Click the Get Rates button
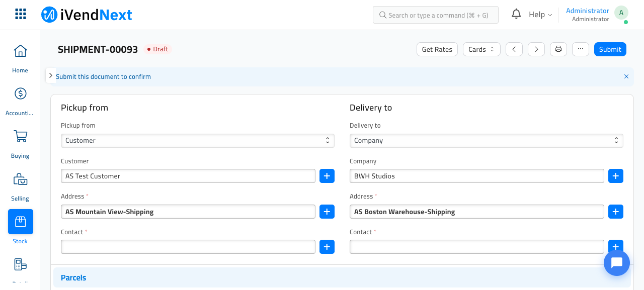 coord(437,49)
